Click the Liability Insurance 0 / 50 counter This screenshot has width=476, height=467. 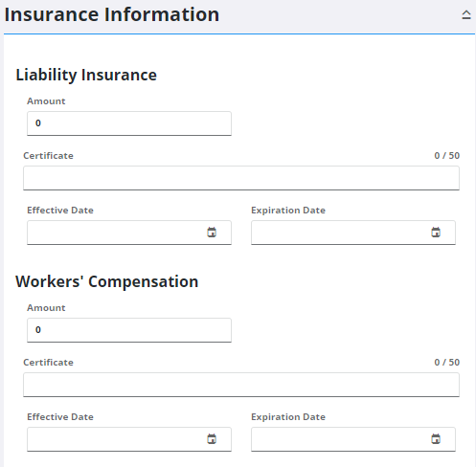click(447, 156)
